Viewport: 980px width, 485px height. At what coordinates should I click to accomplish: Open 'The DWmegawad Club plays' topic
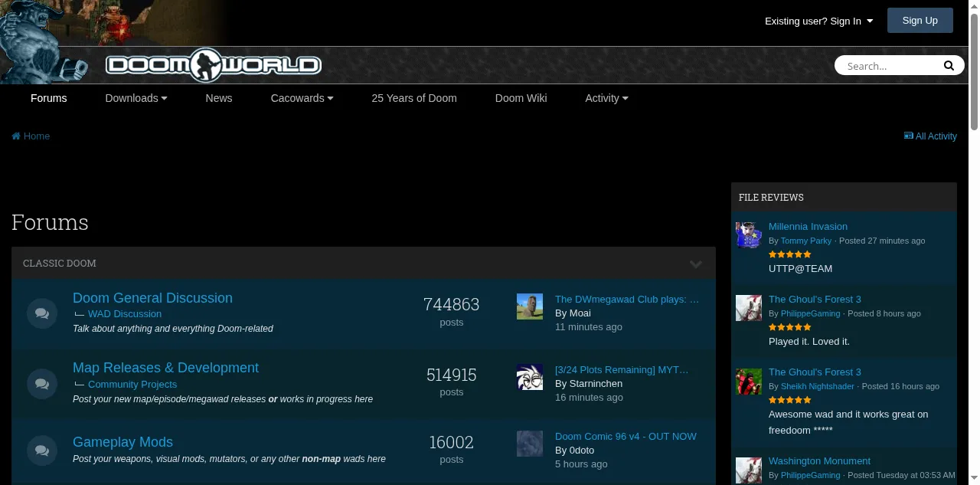(627, 299)
